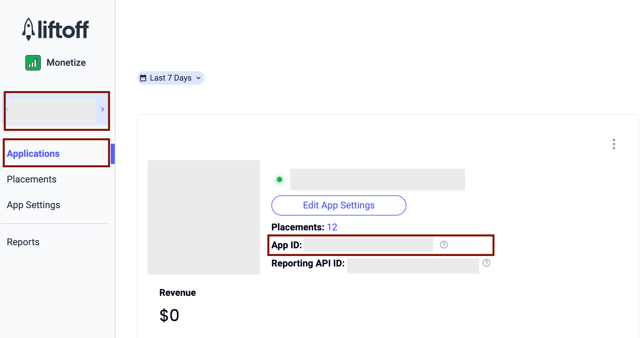This screenshot has height=338, width=644.
Task: Click the Reporting API ID value field
Action: pos(412,265)
